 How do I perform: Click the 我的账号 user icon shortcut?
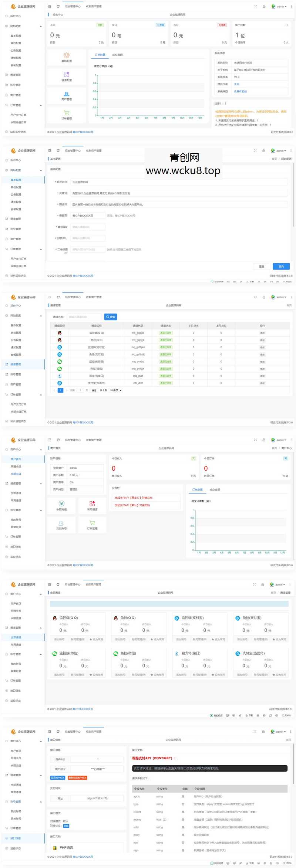(x=61, y=523)
